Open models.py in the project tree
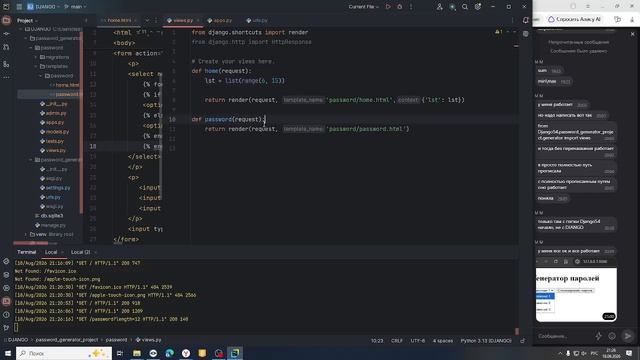This screenshot has width=640, height=360. coord(55,132)
